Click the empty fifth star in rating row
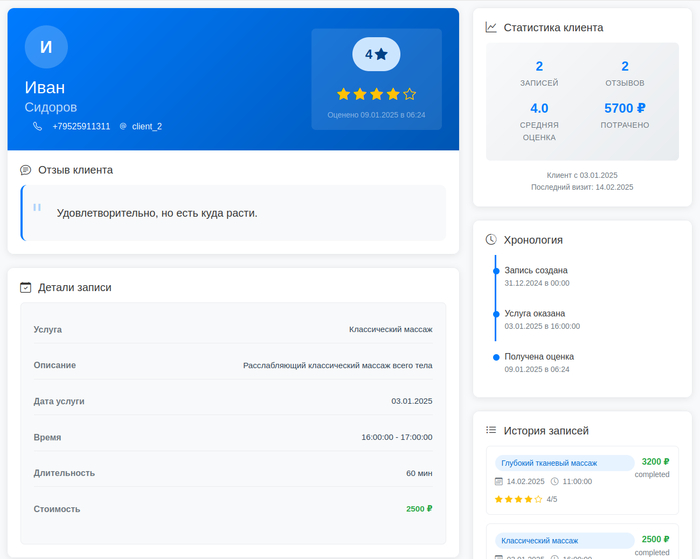Image resolution: width=700 pixels, height=559 pixels. [x=409, y=94]
